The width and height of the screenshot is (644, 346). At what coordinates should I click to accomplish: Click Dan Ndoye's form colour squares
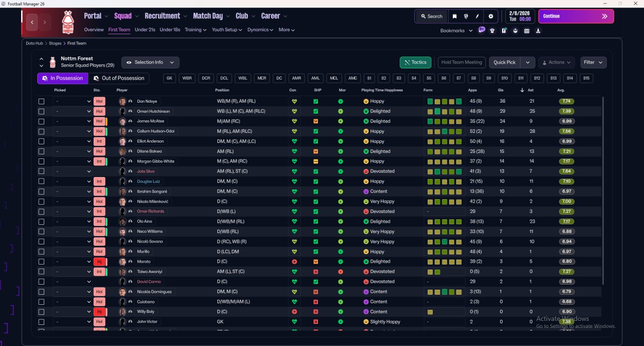pyautogui.click(x=444, y=101)
